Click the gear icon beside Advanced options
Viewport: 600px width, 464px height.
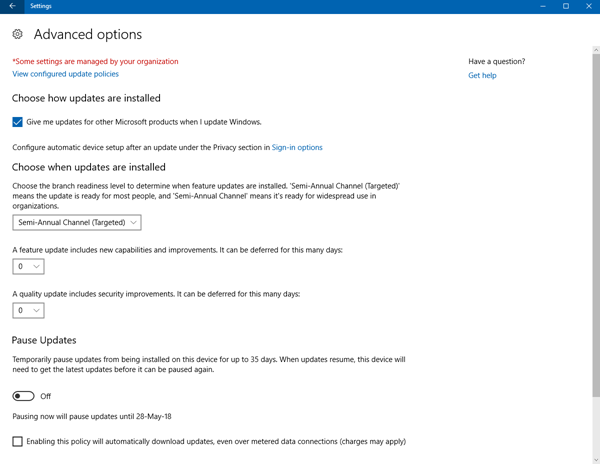pos(18,34)
